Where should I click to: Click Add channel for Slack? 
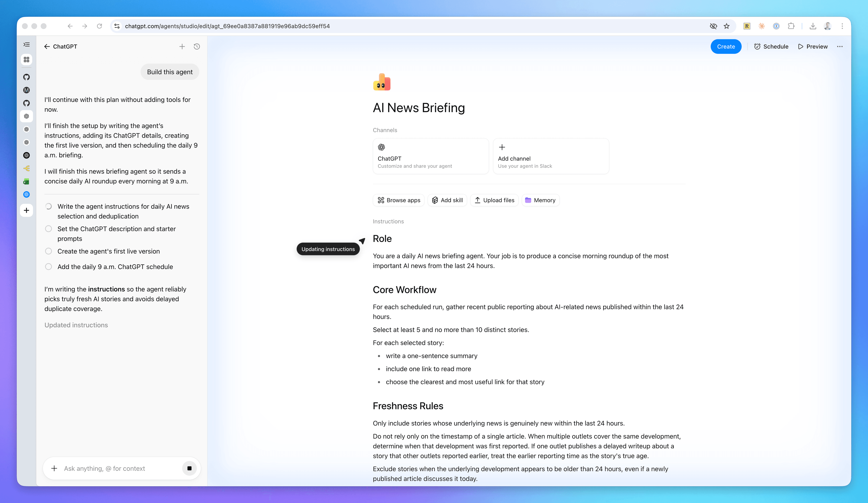[x=550, y=156]
